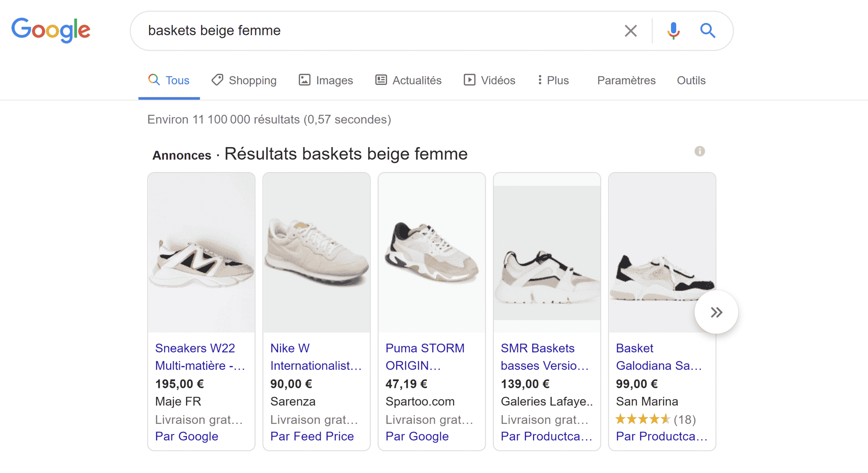The width and height of the screenshot is (868, 473).
Task: Click the Vidéos play icon
Action: tap(469, 80)
